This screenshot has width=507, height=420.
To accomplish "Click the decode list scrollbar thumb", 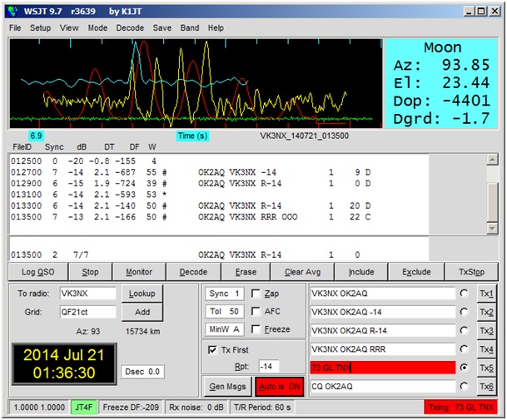I will tap(492, 202).
